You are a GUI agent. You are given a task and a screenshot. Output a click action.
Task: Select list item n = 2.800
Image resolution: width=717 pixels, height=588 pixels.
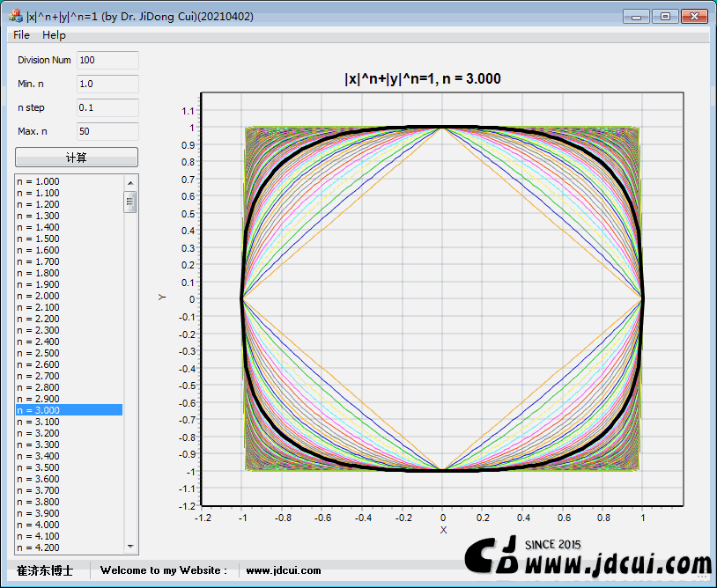(69, 387)
